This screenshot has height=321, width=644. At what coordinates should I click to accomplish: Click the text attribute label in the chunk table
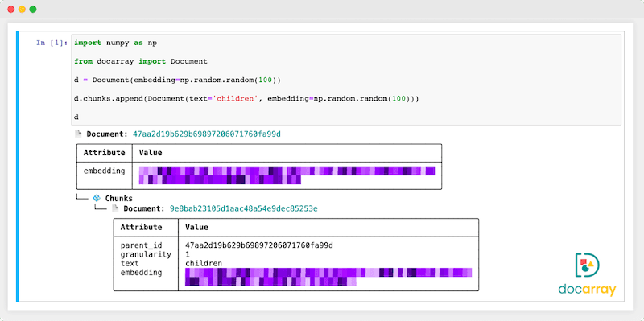[130, 264]
